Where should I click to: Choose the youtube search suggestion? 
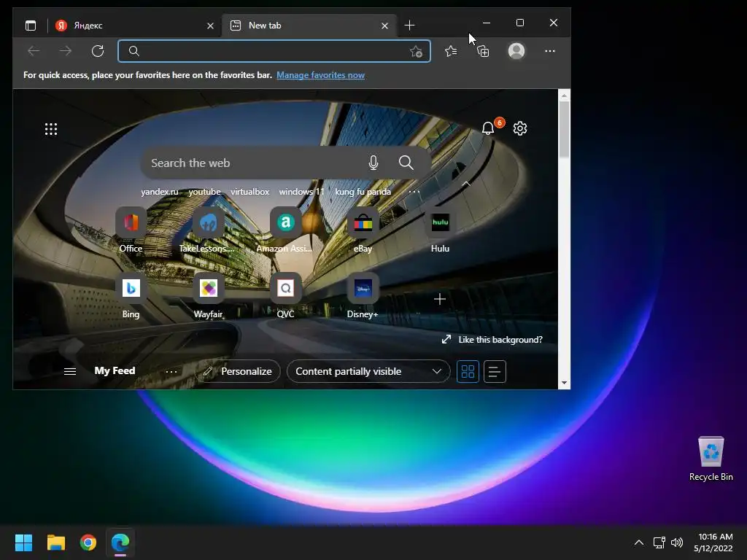[204, 192]
